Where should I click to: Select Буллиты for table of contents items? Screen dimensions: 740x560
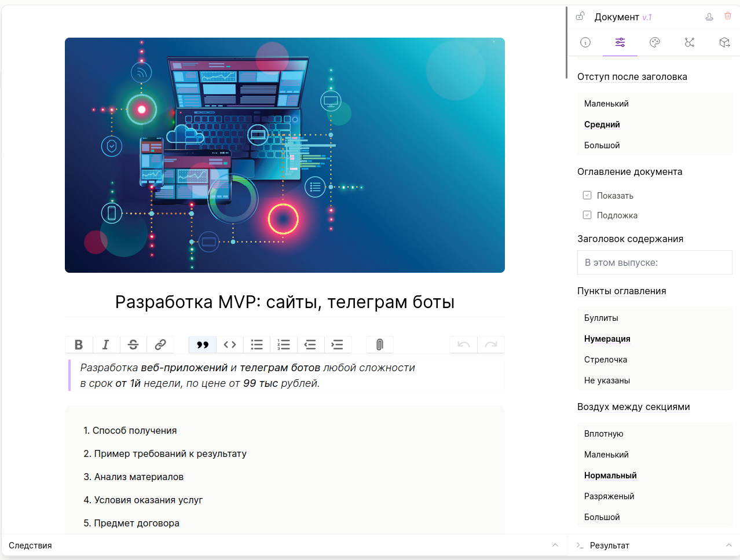(601, 318)
